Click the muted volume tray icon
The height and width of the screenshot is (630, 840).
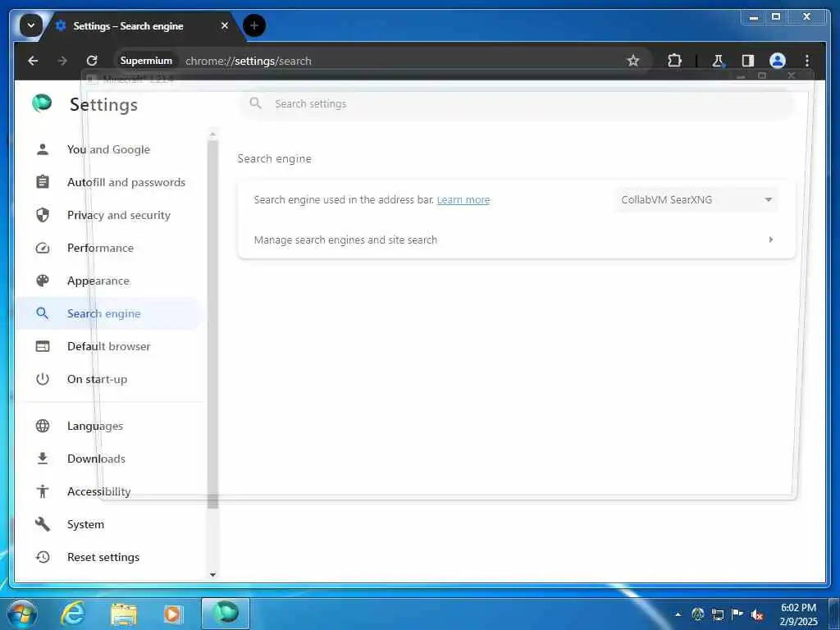(x=757, y=614)
